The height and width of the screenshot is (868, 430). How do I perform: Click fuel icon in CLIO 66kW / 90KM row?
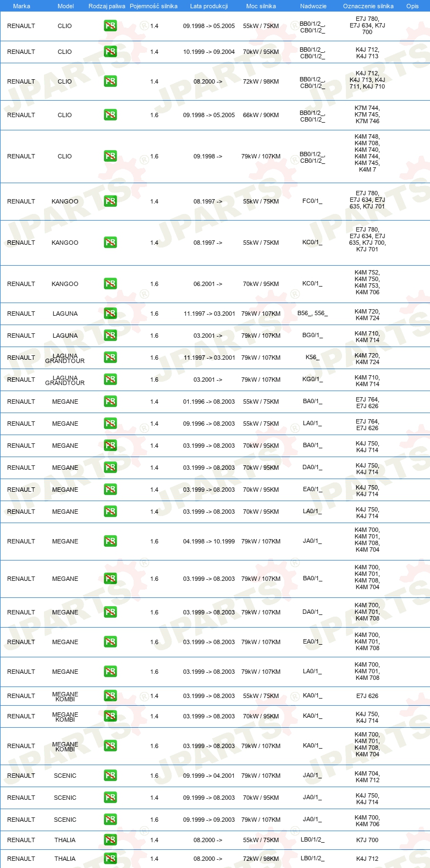pos(111,115)
